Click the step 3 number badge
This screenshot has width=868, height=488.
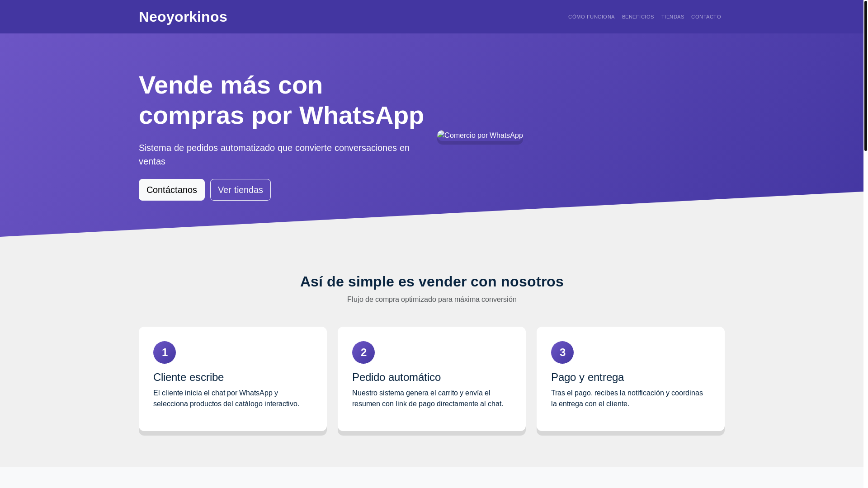coord(562,352)
